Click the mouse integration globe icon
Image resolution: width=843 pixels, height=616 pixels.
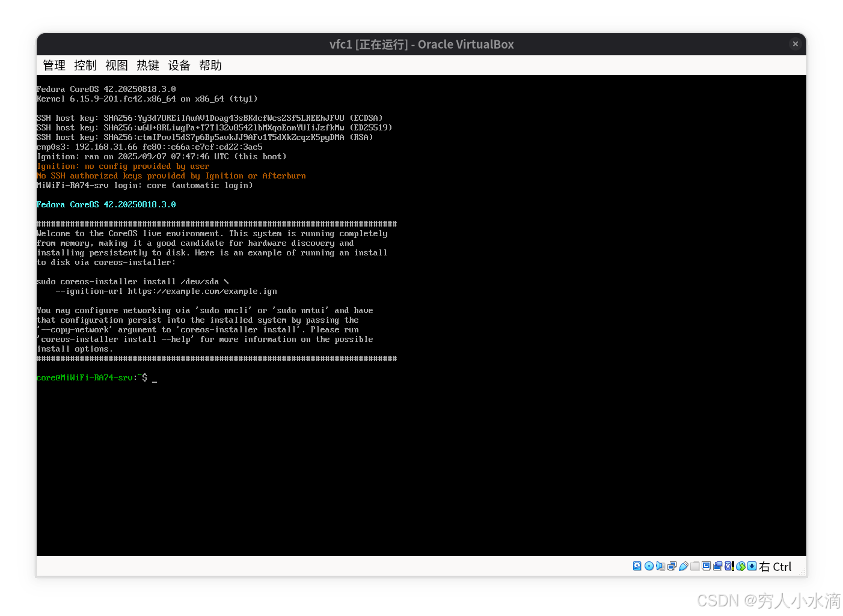[741, 566]
